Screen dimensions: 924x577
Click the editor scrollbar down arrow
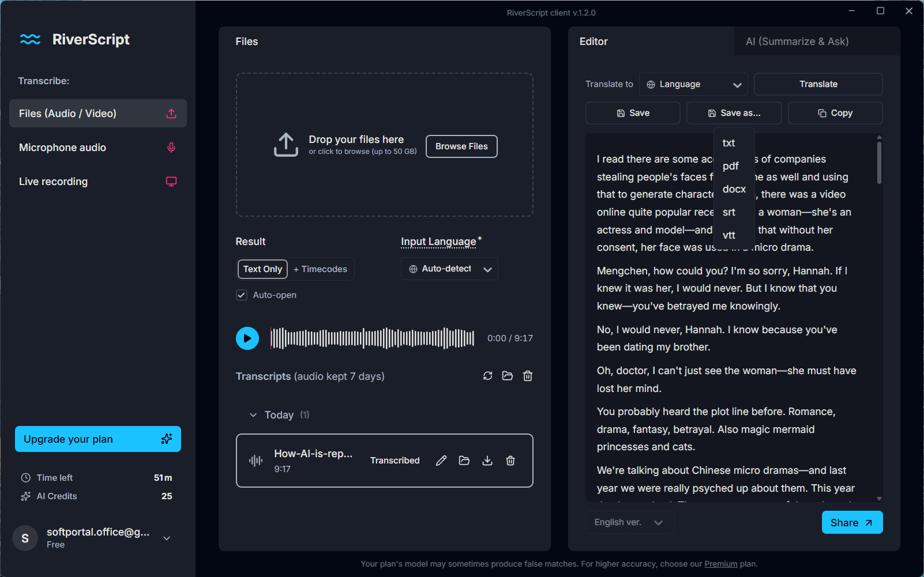tap(879, 499)
